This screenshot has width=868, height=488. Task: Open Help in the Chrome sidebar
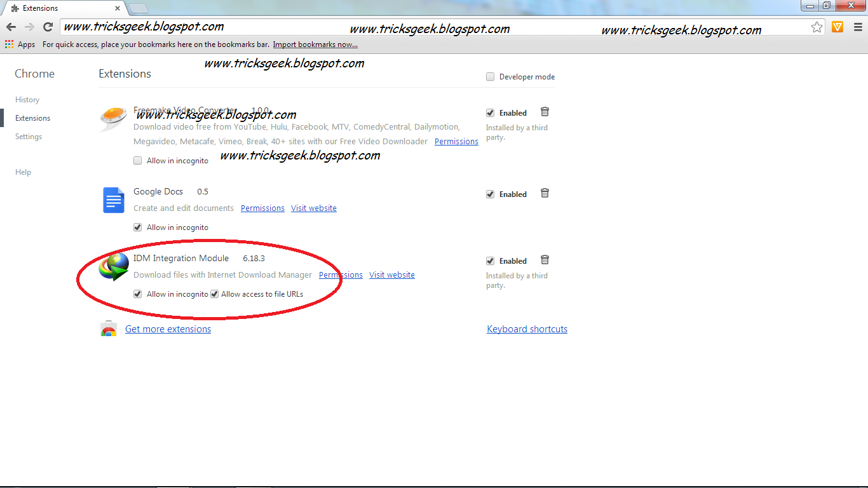coord(23,172)
